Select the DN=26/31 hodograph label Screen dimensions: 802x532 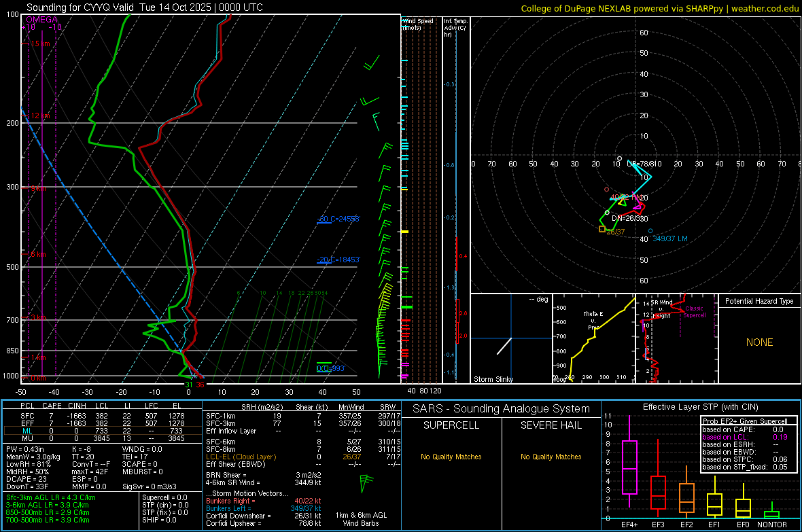coord(627,218)
